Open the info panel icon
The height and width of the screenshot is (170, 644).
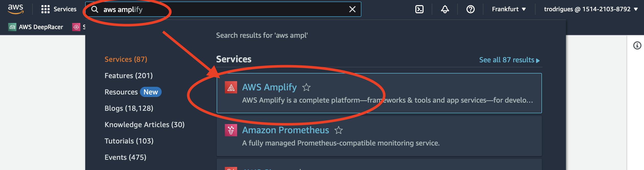(x=637, y=45)
